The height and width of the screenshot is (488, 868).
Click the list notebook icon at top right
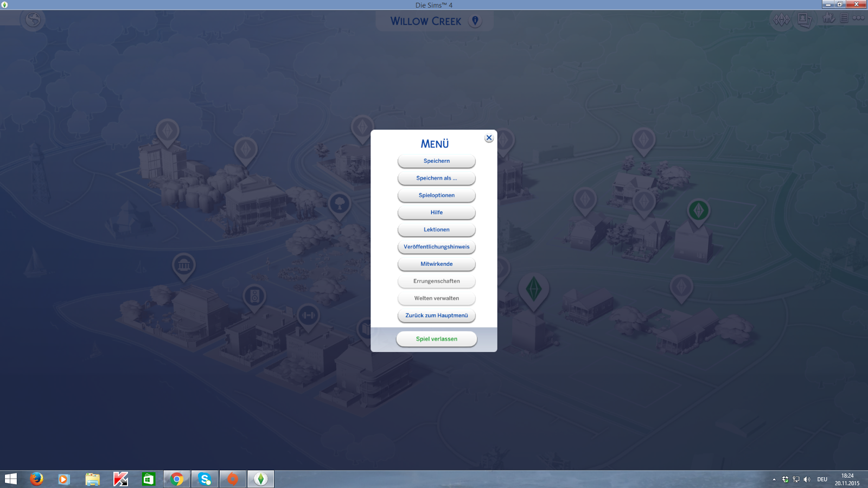(x=844, y=18)
